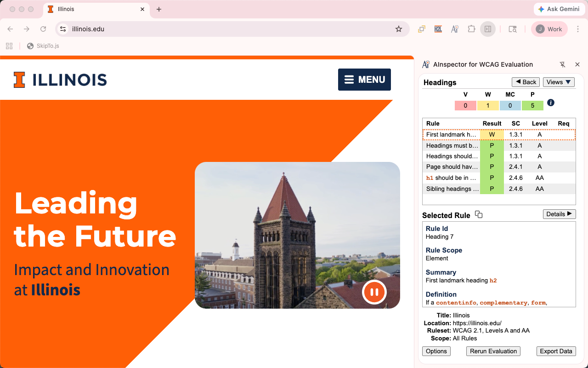The height and width of the screenshot is (368, 588).
Task: Open the summary info icon
Action: (x=551, y=103)
